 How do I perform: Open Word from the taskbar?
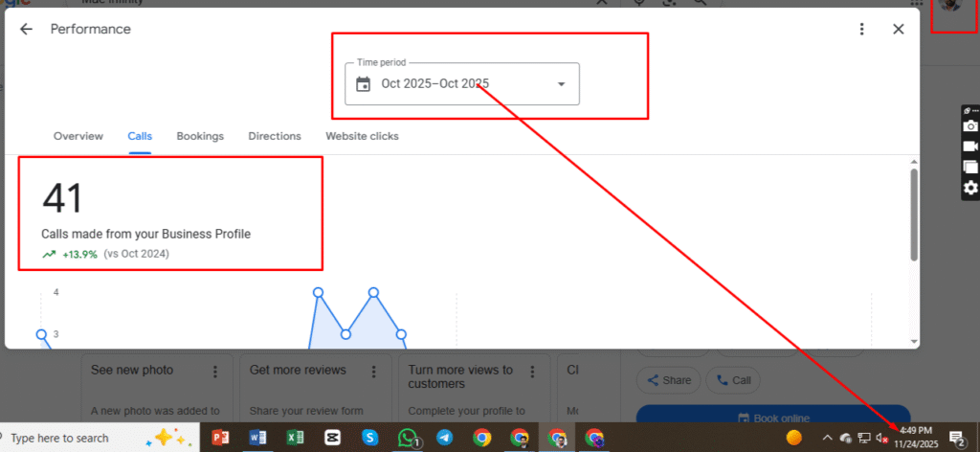tap(257, 438)
